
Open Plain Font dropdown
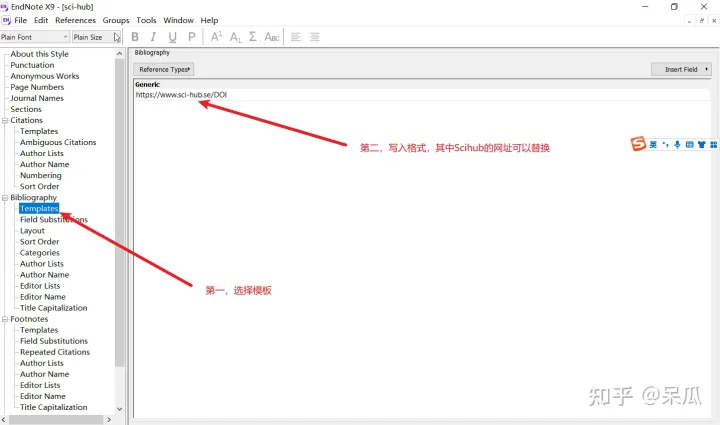[x=35, y=37]
